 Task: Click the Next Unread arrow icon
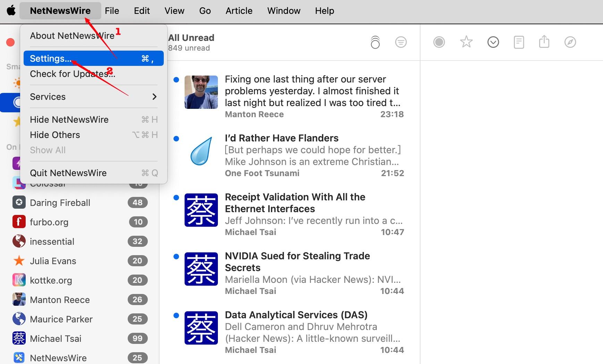coord(493,42)
